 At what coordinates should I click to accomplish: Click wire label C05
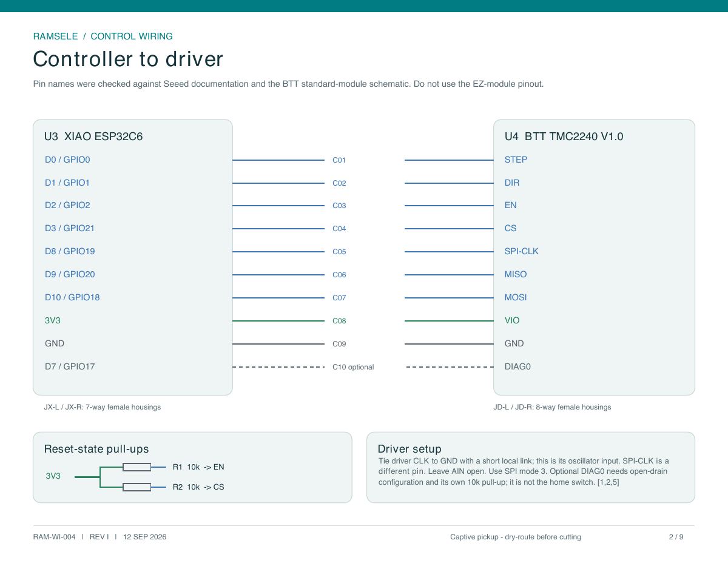click(x=339, y=252)
